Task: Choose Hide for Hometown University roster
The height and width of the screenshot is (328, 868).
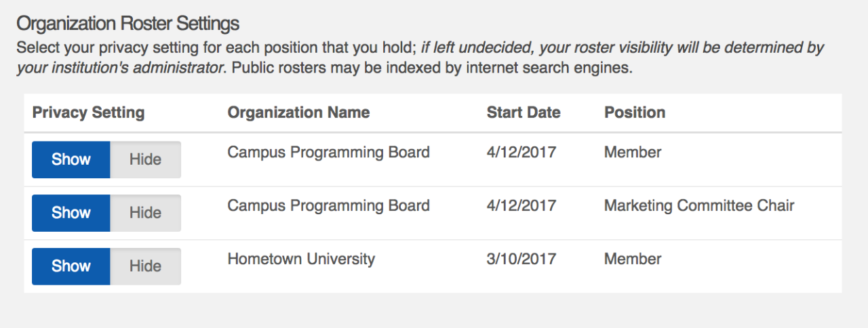Action: pyautogui.click(x=145, y=266)
